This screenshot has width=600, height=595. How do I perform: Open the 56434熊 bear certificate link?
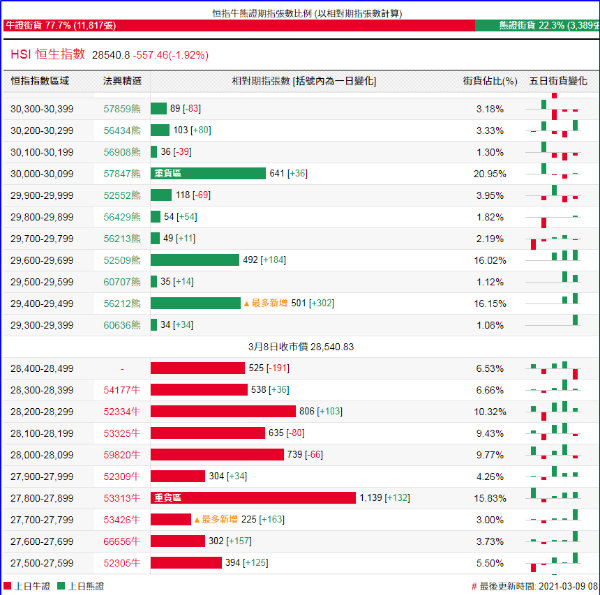122,130
